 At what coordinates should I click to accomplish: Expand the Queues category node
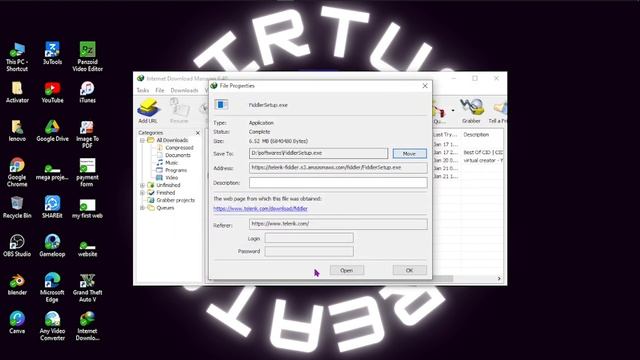tap(142, 208)
